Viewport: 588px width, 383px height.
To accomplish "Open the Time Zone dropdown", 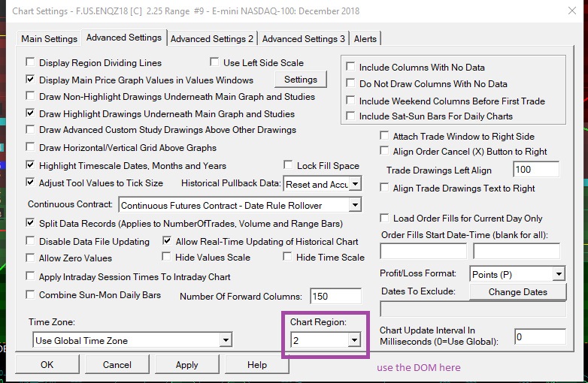I will click(x=226, y=340).
